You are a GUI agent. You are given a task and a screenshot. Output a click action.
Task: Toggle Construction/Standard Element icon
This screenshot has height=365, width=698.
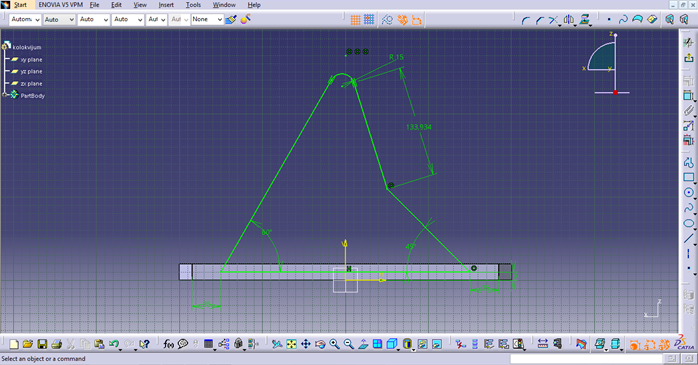click(x=387, y=20)
